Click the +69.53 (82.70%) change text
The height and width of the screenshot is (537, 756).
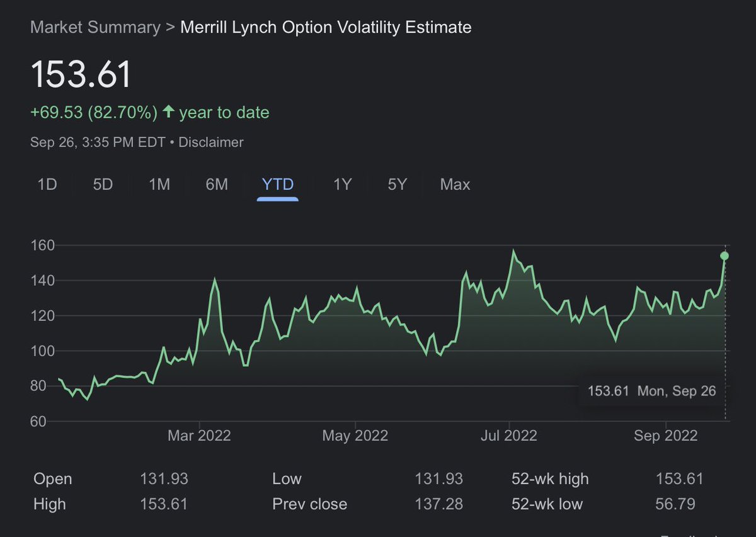[94, 113]
